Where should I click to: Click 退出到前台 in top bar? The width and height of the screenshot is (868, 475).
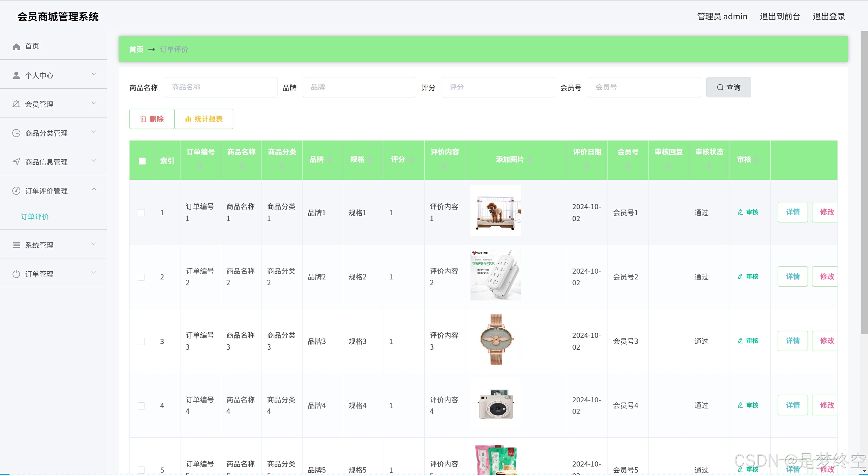(x=779, y=16)
